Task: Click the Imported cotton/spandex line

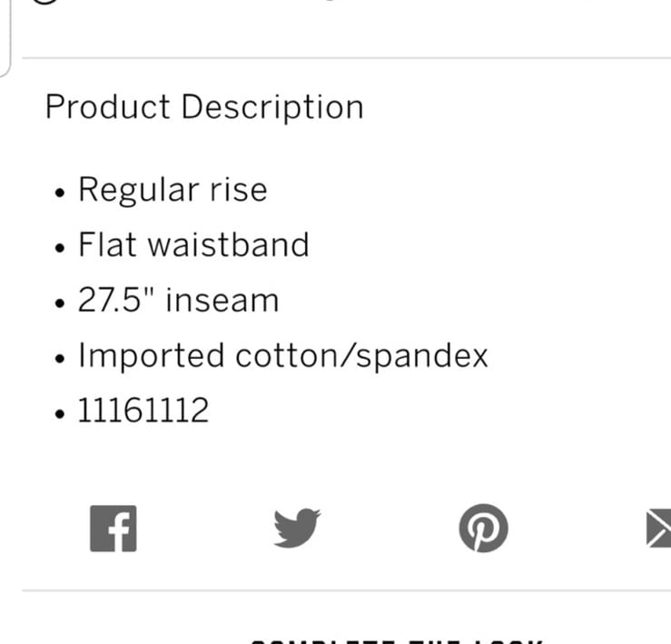Action: click(x=283, y=355)
